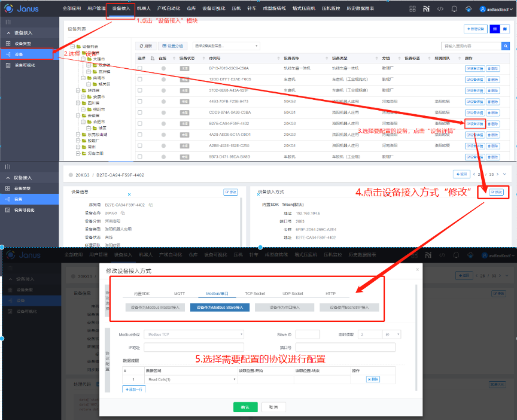Viewport: 517px width, 420px height.
Task: Open device pager dropdown chevron on detail page
Action: point(504,174)
